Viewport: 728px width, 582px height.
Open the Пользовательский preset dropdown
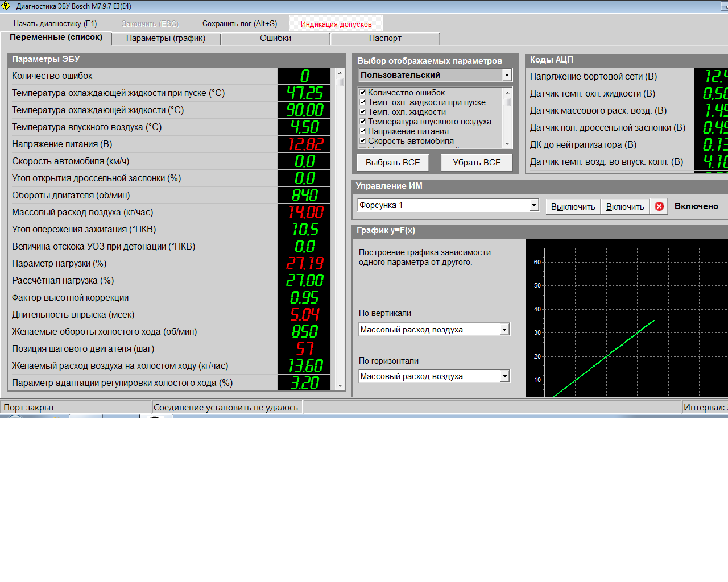(507, 75)
